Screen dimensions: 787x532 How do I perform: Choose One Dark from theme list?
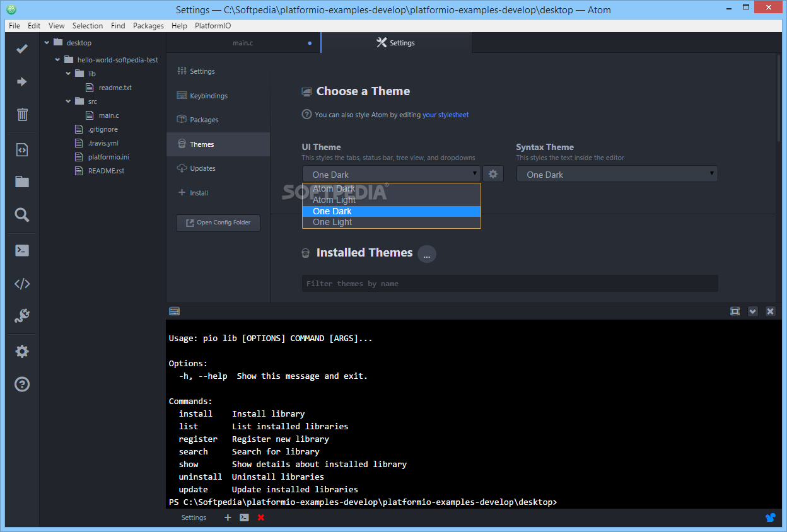point(392,211)
